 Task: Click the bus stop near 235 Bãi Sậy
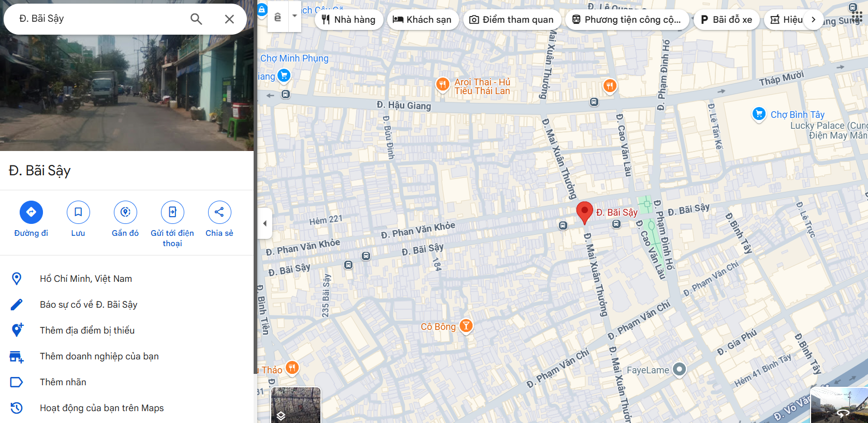[x=348, y=265]
